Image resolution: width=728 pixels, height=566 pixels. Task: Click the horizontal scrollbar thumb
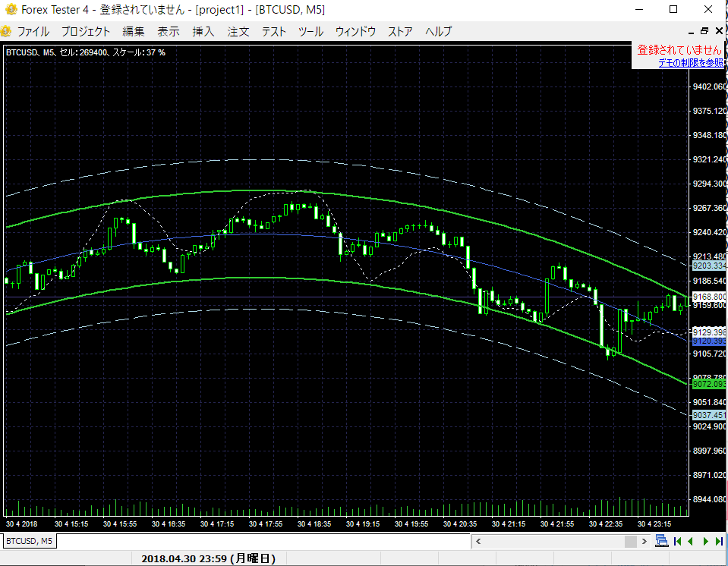pyautogui.click(x=631, y=541)
